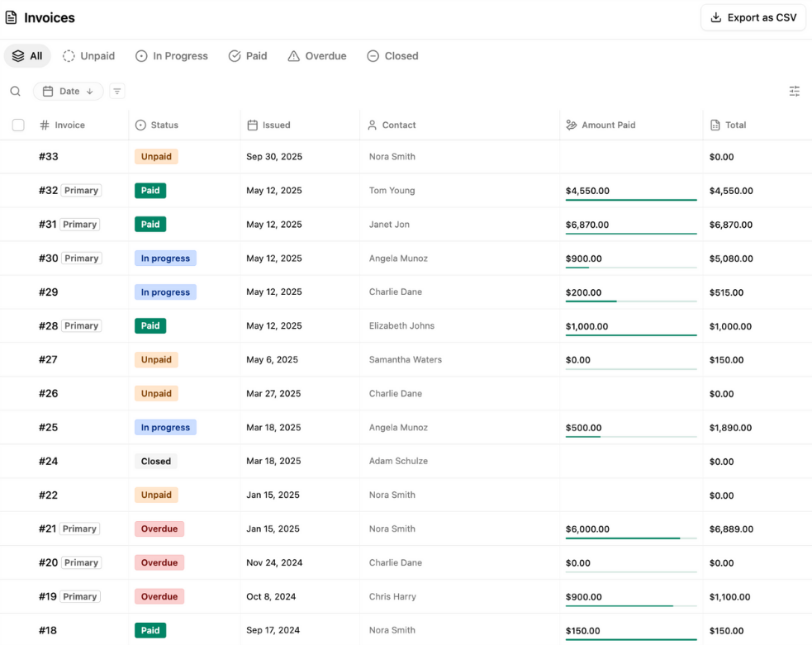
Task: Click the calendar icon in Issued header
Action: coord(252,125)
